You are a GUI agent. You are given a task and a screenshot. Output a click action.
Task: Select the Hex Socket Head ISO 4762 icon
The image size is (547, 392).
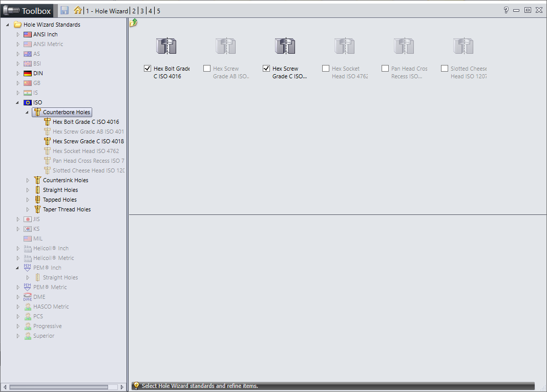[344, 46]
